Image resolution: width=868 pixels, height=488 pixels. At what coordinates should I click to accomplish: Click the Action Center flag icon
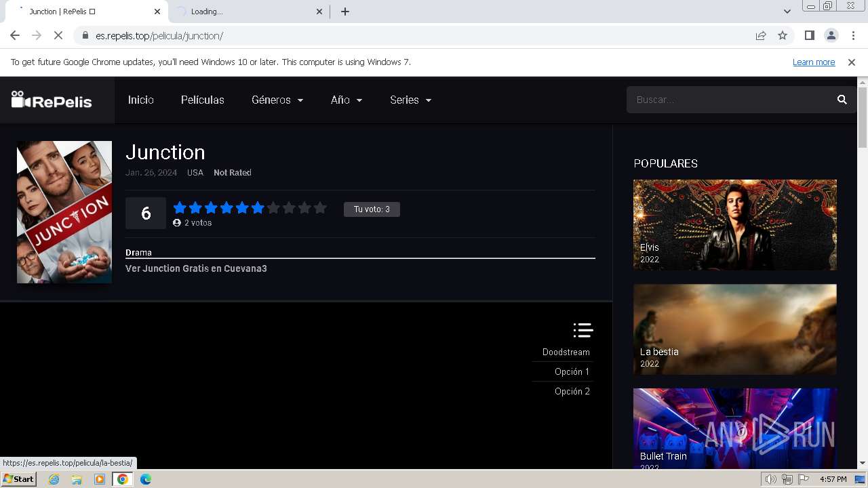804,479
